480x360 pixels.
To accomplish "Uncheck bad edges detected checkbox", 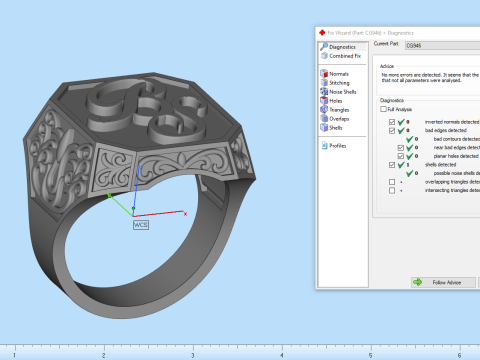I will pyautogui.click(x=392, y=131).
